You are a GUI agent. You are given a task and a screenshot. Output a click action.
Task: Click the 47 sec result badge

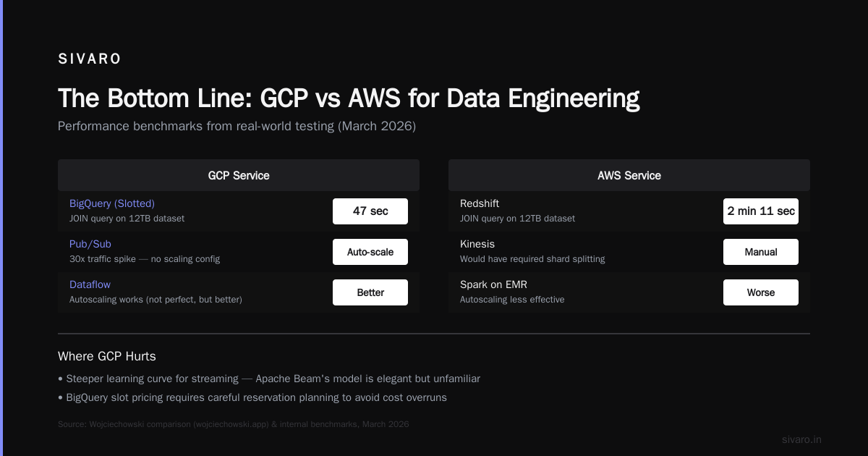[x=370, y=211]
